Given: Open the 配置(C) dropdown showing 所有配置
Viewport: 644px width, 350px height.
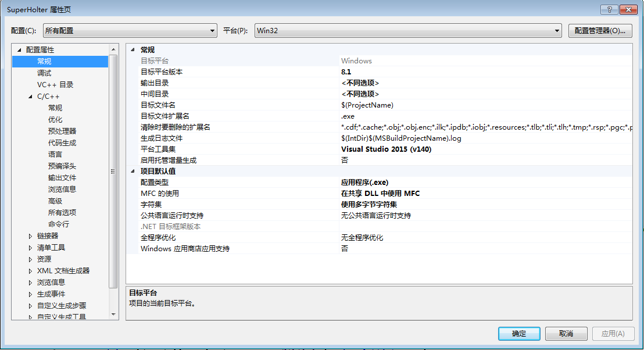Looking at the screenshot, I should pos(130,30).
